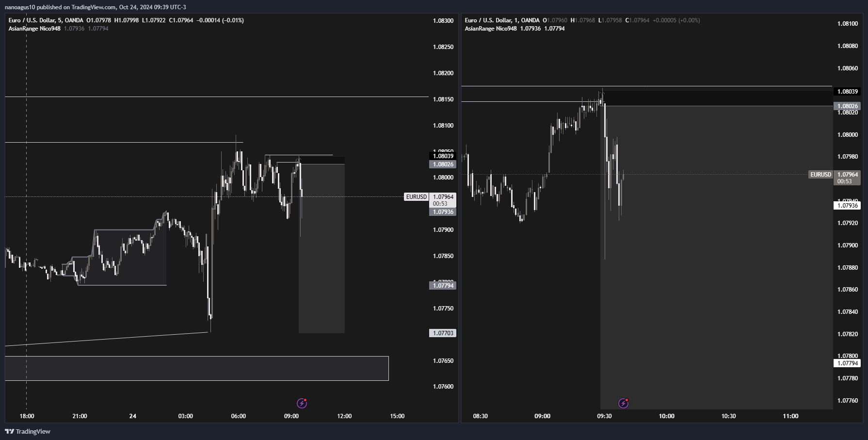This screenshot has height=440, width=868.
Task: Click the lightning trade icon on the 5-minute chart
Action: pyautogui.click(x=302, y=403)
